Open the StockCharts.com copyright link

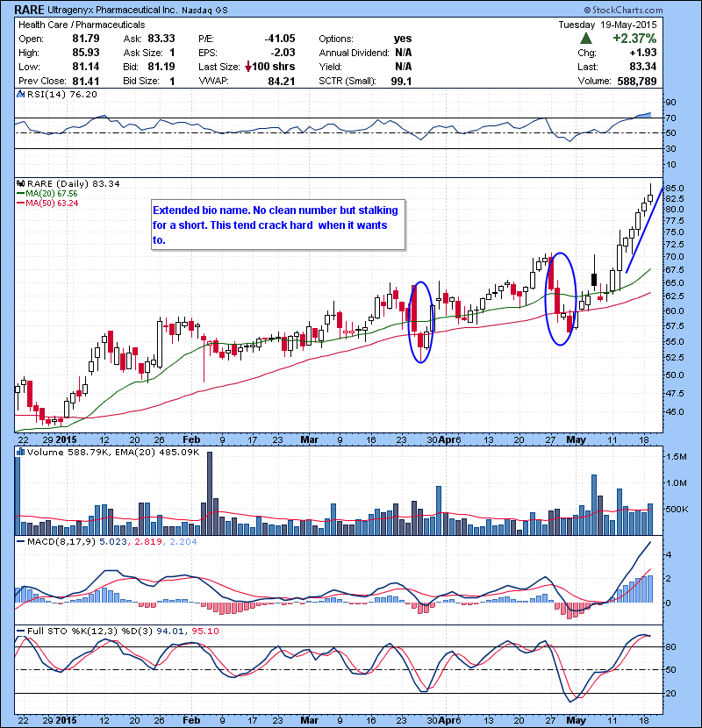[x=624, y=10]
